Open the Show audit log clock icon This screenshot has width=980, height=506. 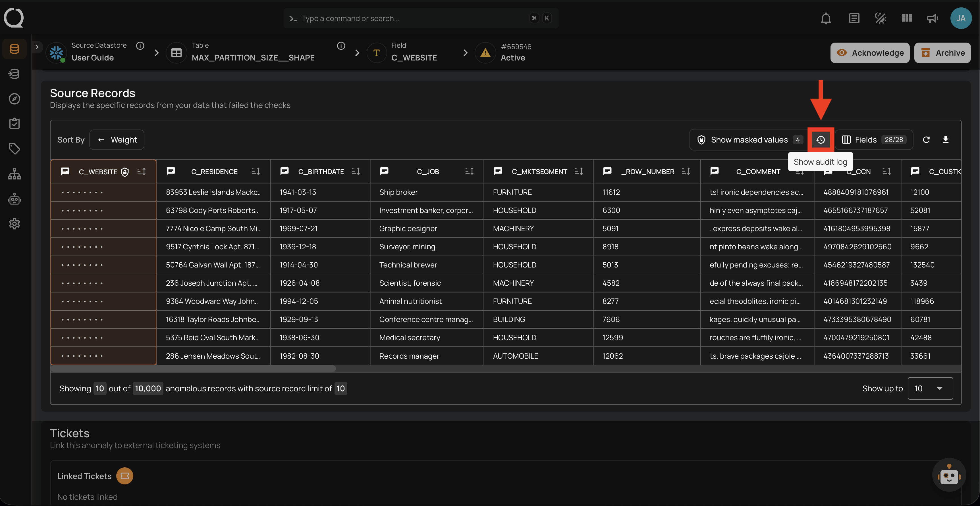click(x=821, y=139)
